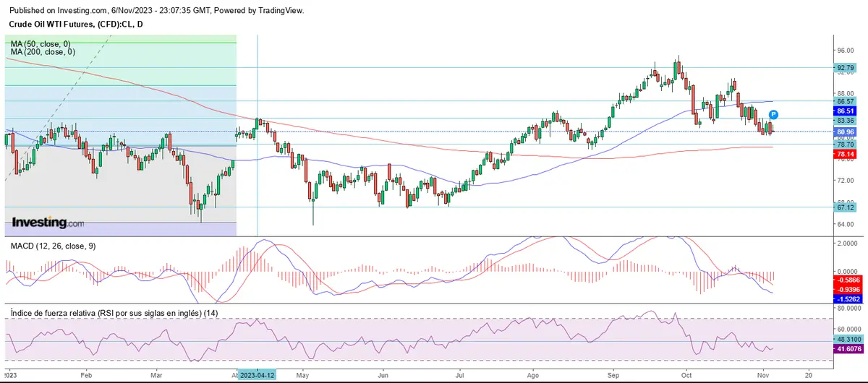This screenshot has width=868, height=383.
Task: Click the red 78.14 MA200 price tag
Action: (x=846, y=155)
